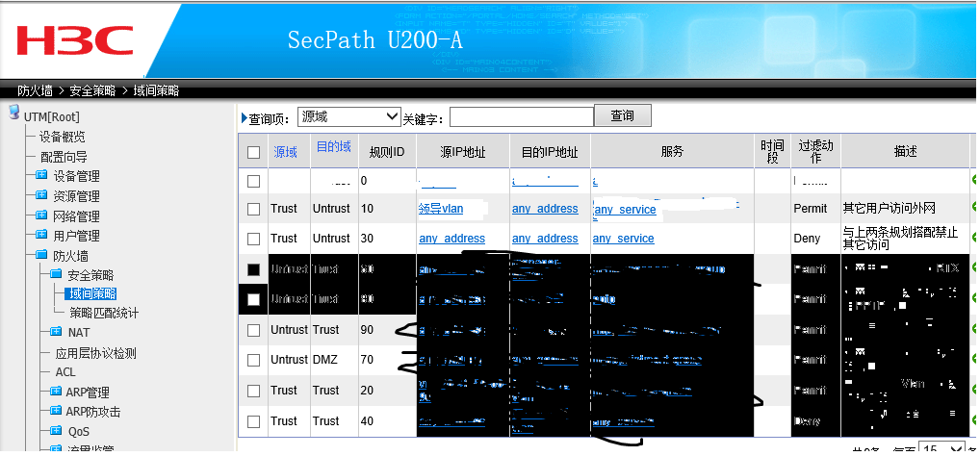Expand the ARP防攻击 folder icon
The height and width of the screenshot is (456, 980).
[56, 411]
